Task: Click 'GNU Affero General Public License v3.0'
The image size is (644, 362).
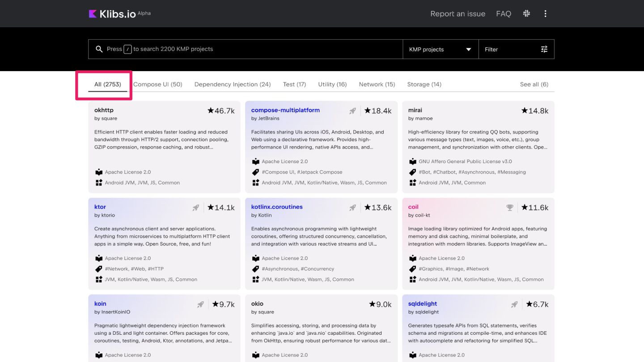Action: pos(465,161)
